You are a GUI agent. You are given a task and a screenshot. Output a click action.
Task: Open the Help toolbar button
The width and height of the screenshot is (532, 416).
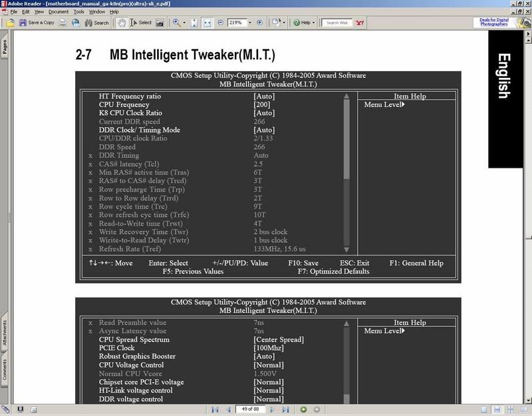303,23
